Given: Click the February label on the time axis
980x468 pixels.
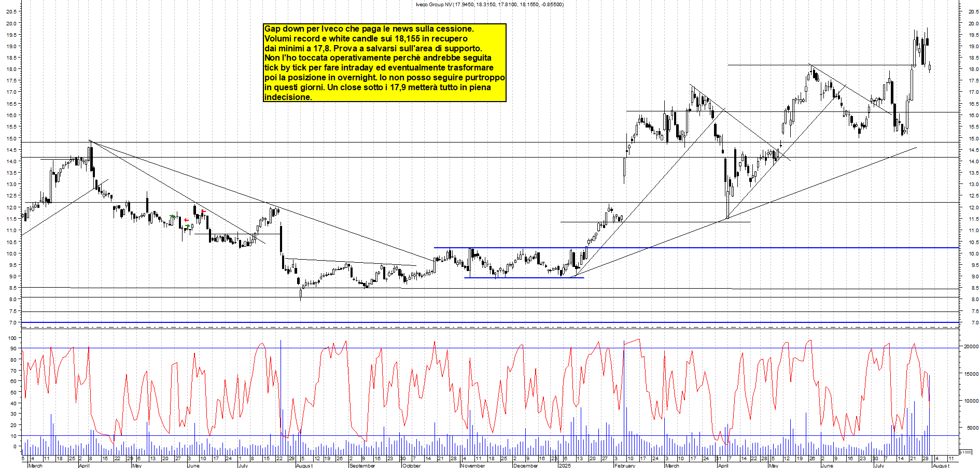Looking at the screenshot, I should tap(624, 465).
